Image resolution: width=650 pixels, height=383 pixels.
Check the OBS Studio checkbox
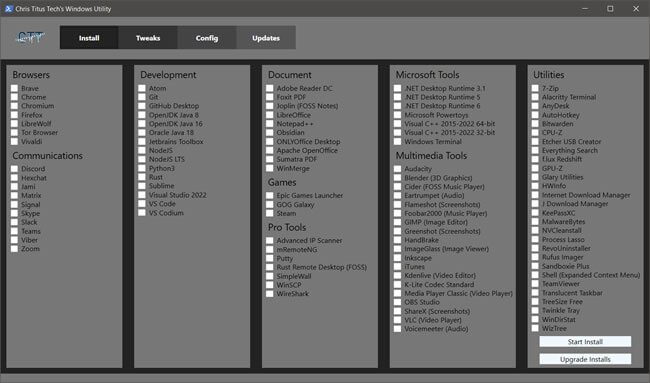coord(398,302)
